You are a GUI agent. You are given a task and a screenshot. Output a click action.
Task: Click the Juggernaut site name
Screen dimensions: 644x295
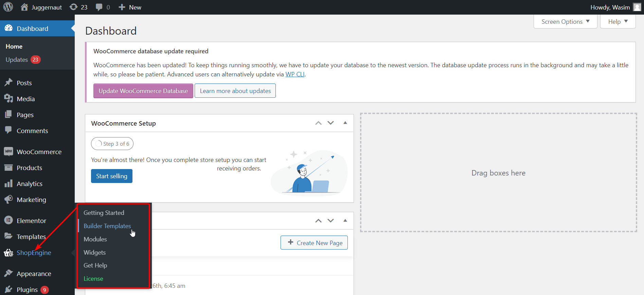click(x=47, y=7)
